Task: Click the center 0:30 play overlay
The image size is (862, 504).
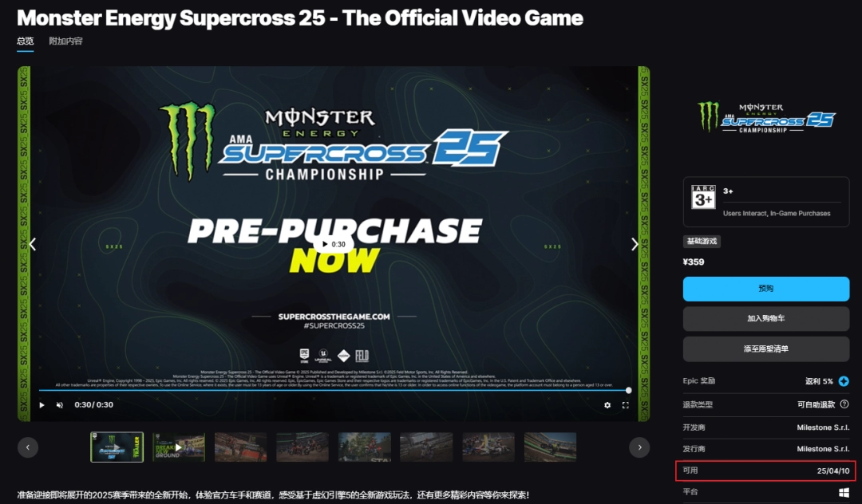Action: coord(334,244)
